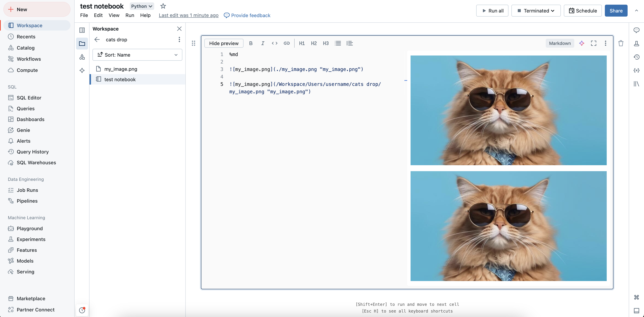The image size is (644, 317).
Task: Click the bold formatting icon
Action: [x=251, y=43]
